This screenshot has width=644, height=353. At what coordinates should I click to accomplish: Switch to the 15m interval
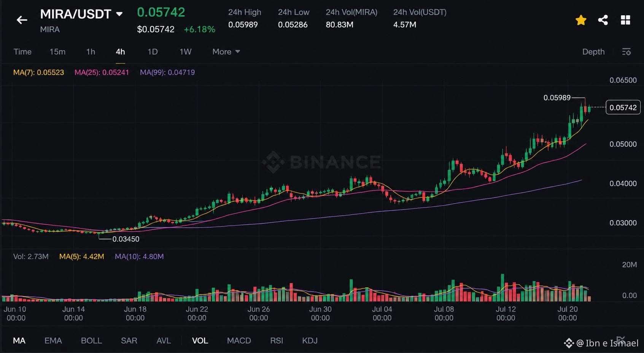point(57,52)
